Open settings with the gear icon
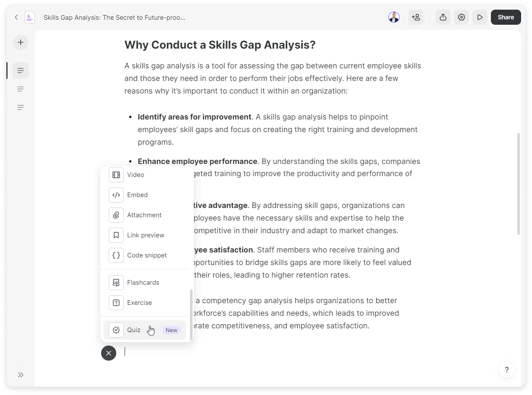 click(x=462, y=17)
